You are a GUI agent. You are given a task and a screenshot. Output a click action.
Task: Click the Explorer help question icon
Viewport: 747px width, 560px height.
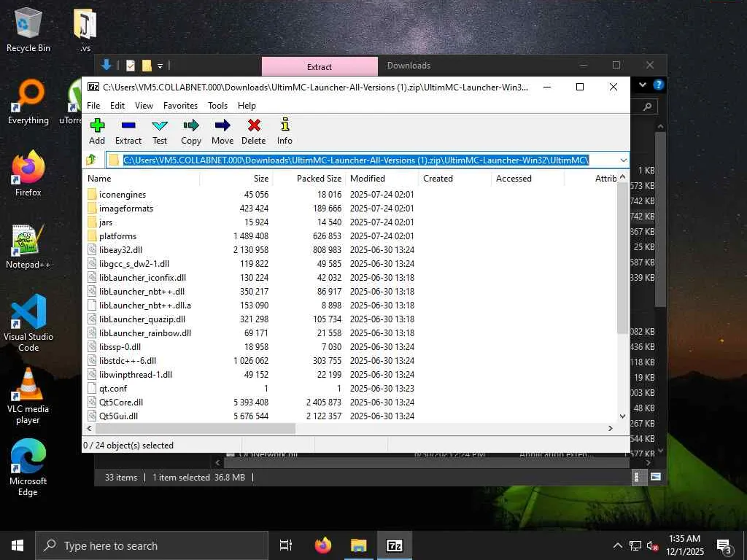659,85
